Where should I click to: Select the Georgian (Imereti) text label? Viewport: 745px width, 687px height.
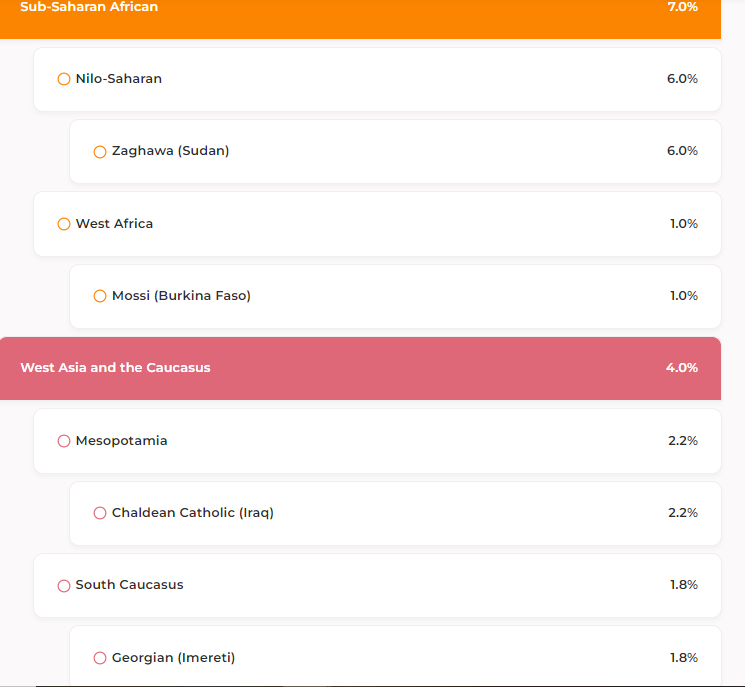point(173,658)
